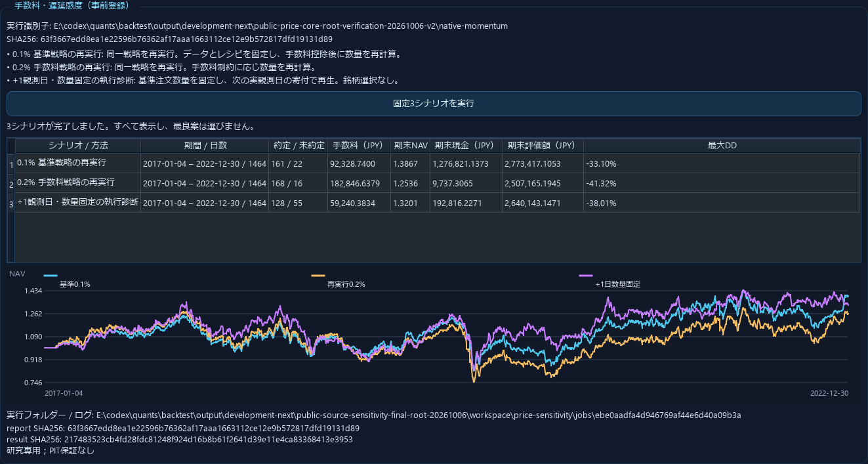Click fills cell 161 / 22
This screenshot has height=464, width=868.
coord(299,163)
